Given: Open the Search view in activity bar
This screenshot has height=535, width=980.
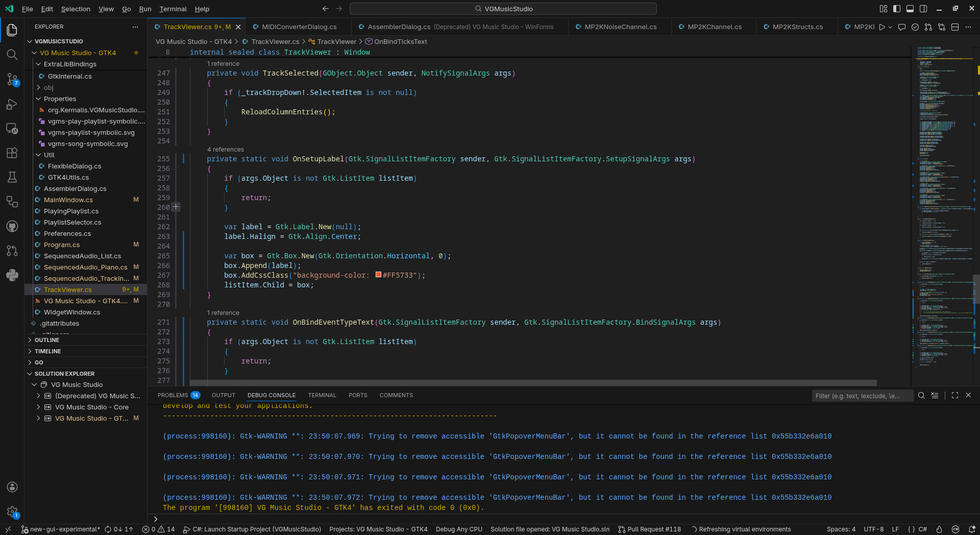Looking at the screenshot, I should pyautogui.click(x=12, y=55).
